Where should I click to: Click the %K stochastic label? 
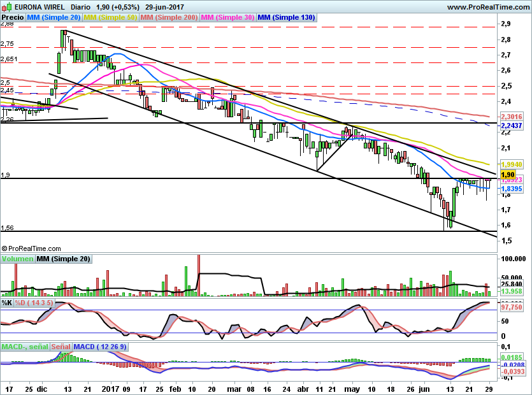[6, 302]
